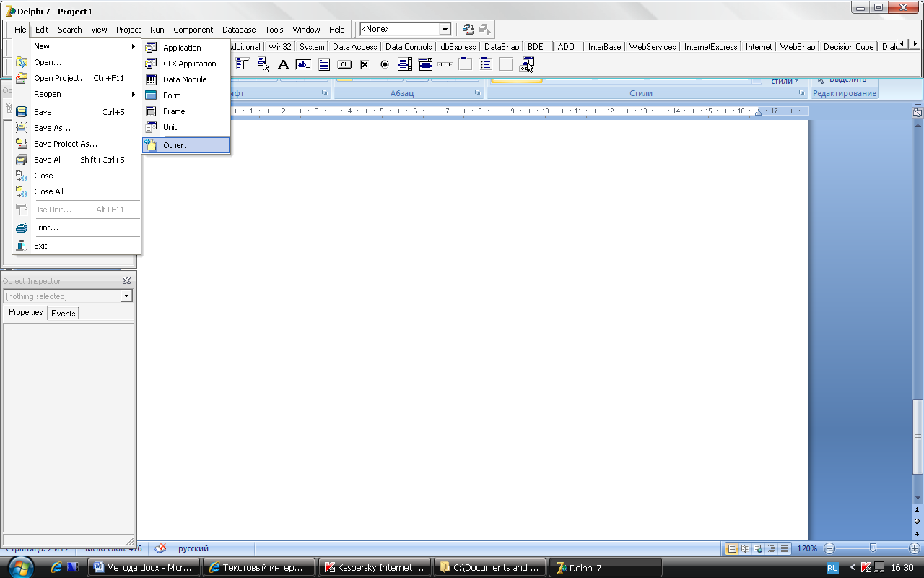
Task: Click the Текстовый интер... taskbar button
Action: 258,567
